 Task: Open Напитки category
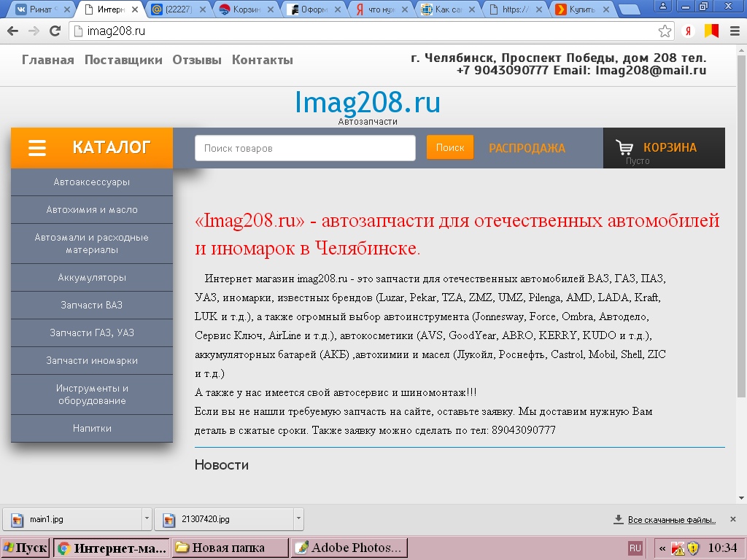92,428
